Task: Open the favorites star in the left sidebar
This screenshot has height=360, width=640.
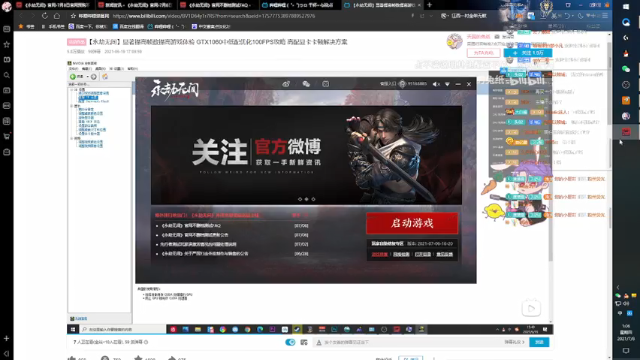Action: coord(7,44)
